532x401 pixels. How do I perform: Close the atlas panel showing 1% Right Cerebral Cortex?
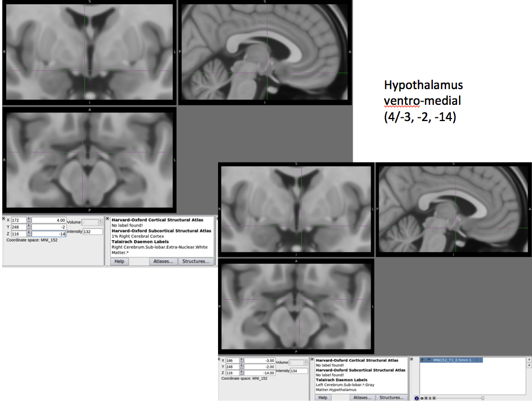point(107,219)
